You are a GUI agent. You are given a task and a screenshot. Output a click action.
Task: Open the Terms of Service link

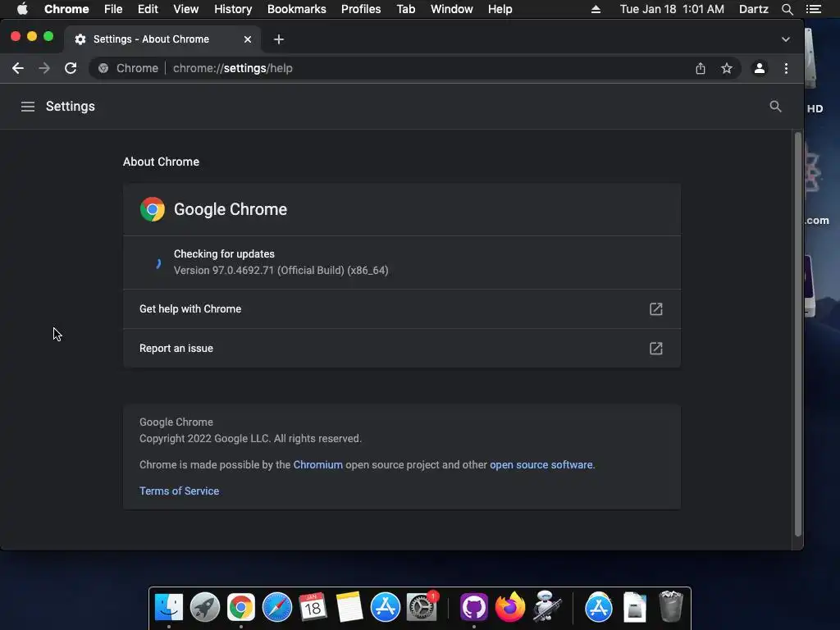click(x=179, y=491)
